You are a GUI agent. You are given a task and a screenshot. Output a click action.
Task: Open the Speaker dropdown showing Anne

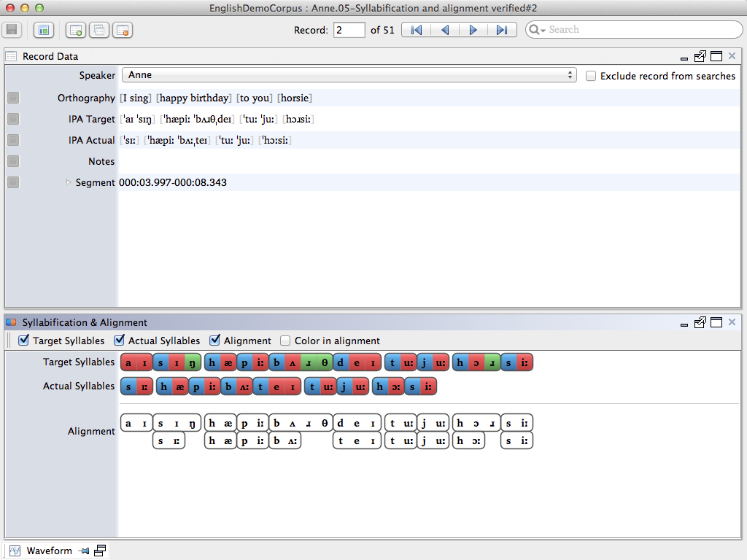click(349, 75)
